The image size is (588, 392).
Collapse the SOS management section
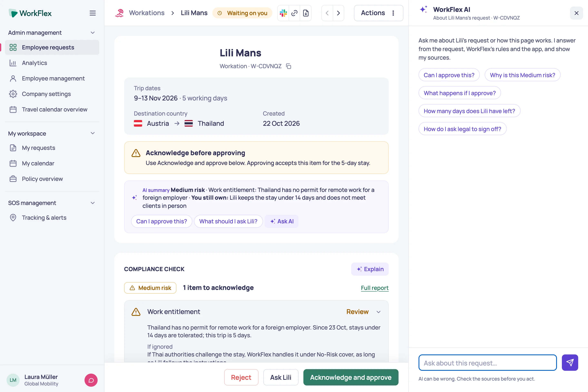tap(92, 203)
